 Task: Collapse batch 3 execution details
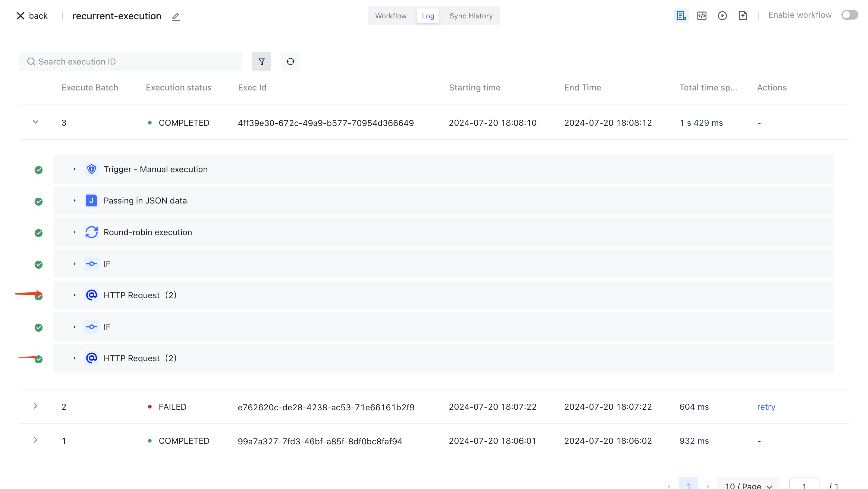35,122
